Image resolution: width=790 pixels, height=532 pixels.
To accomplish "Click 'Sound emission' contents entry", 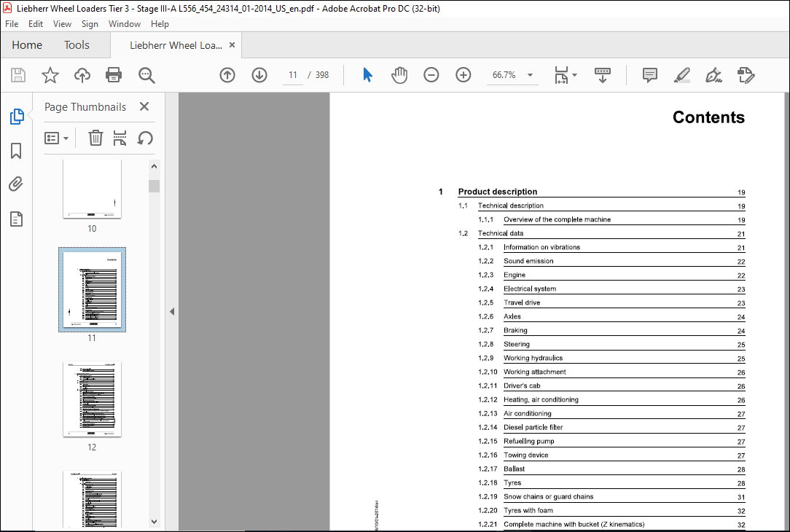I will point(528,261).
